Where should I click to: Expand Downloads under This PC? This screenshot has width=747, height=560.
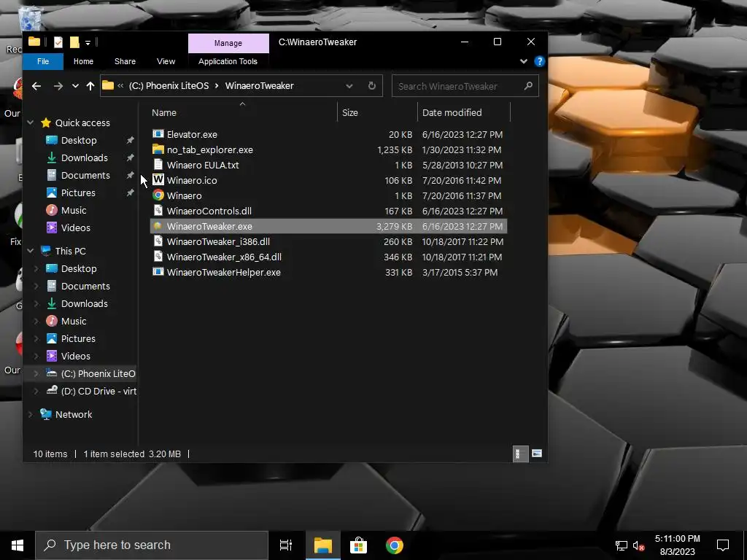[x=36, y=304]
